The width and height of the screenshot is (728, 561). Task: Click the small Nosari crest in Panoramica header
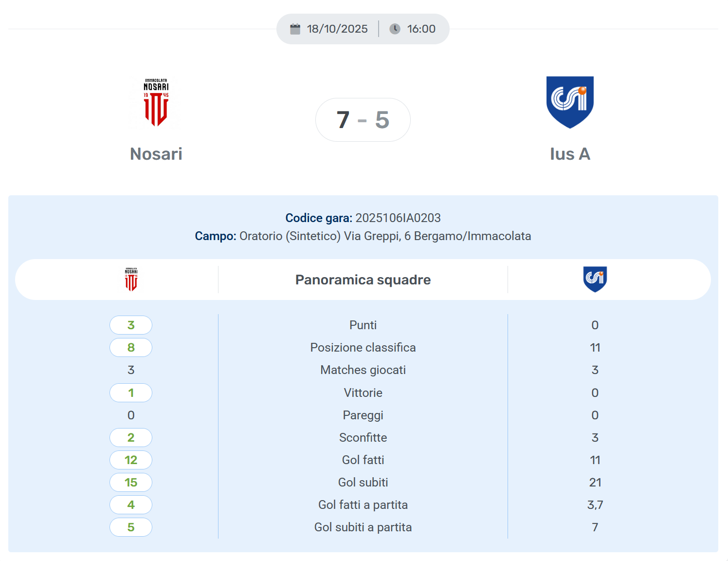(x=131, y=280)
